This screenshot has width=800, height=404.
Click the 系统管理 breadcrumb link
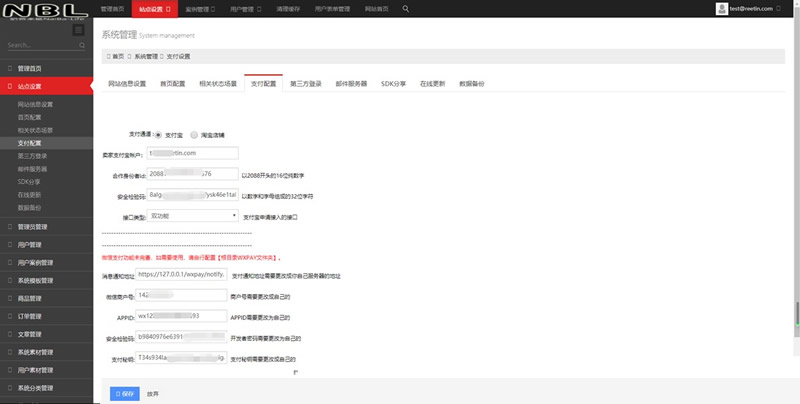click(146, 57)
